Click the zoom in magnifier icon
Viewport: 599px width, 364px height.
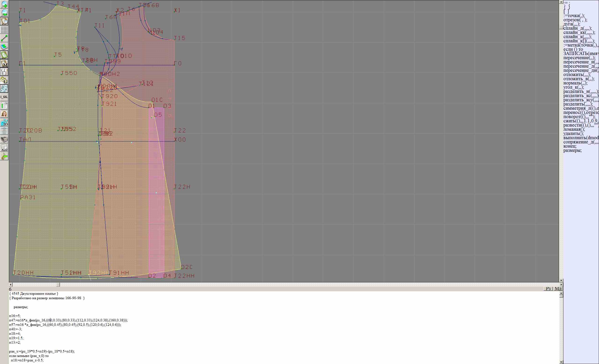(4, 4)
